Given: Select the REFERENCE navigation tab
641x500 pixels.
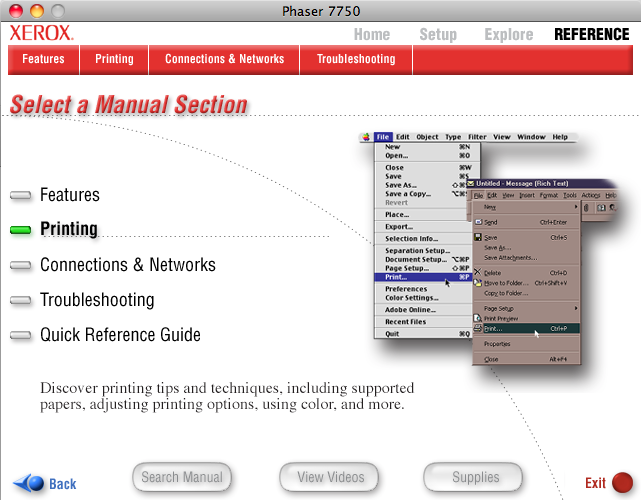Looking at the screenshot, I should pos(592,34).
